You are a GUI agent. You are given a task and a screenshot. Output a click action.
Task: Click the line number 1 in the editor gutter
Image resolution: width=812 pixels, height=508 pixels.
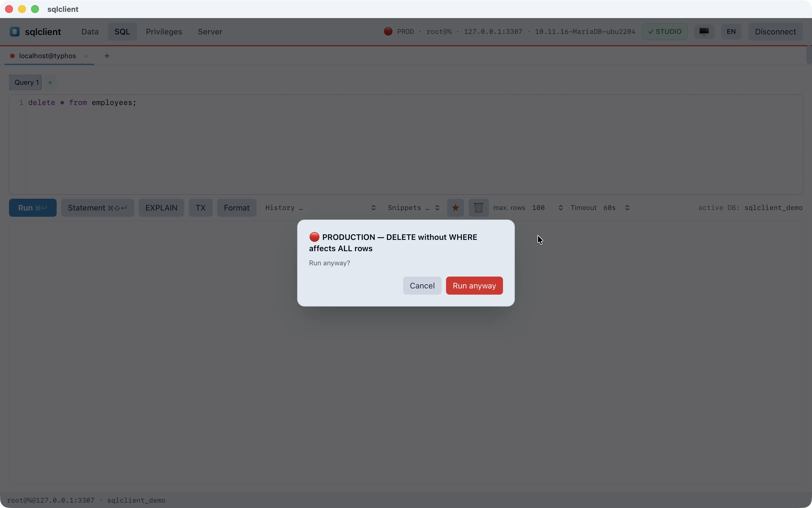pyautogui.click(x=21, y=102)
